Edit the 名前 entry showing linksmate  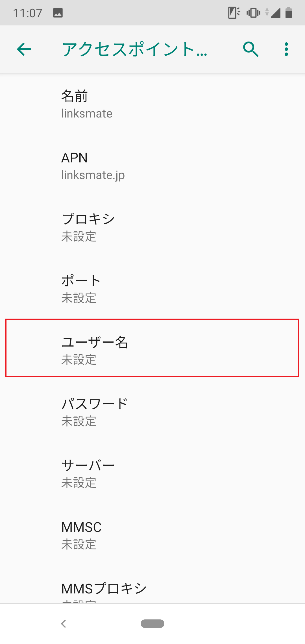(x=152, y=104)
